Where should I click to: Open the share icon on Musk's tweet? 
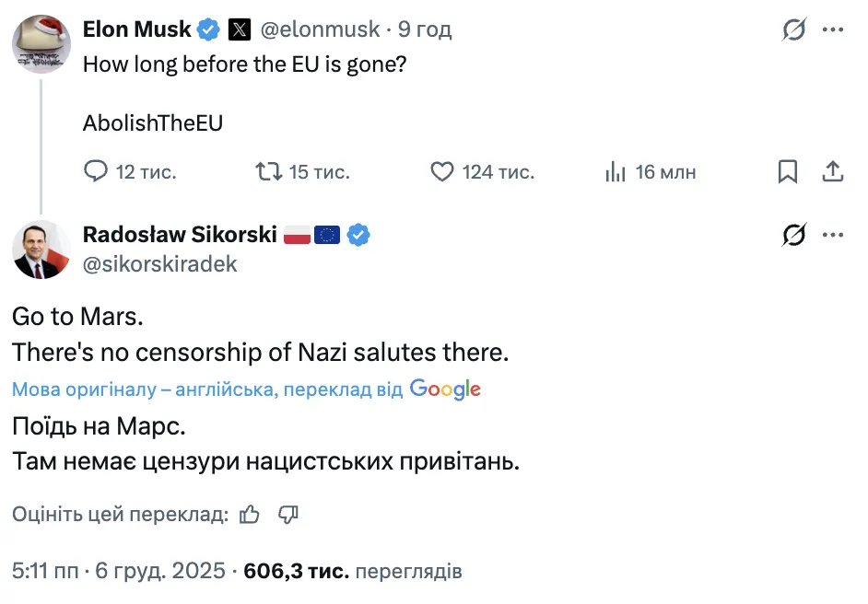coord(832,171)
